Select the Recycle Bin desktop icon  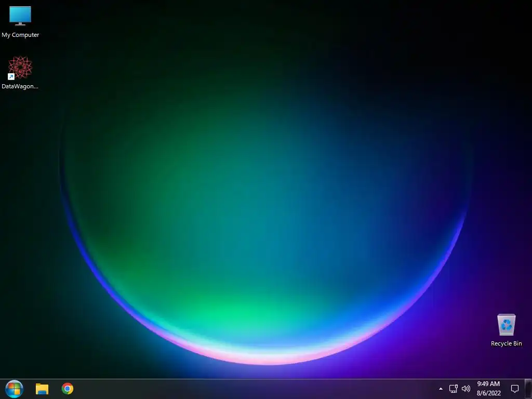tap(506, 330)
